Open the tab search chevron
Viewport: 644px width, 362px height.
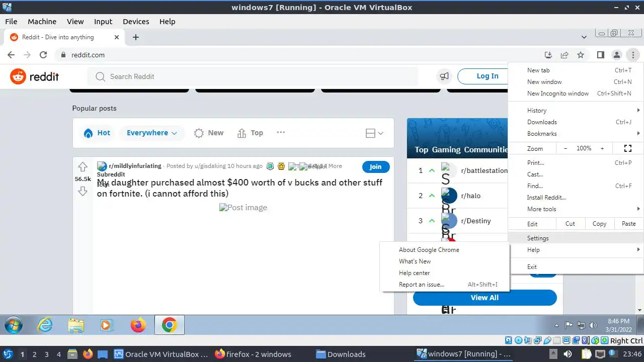tap(584, 37)
